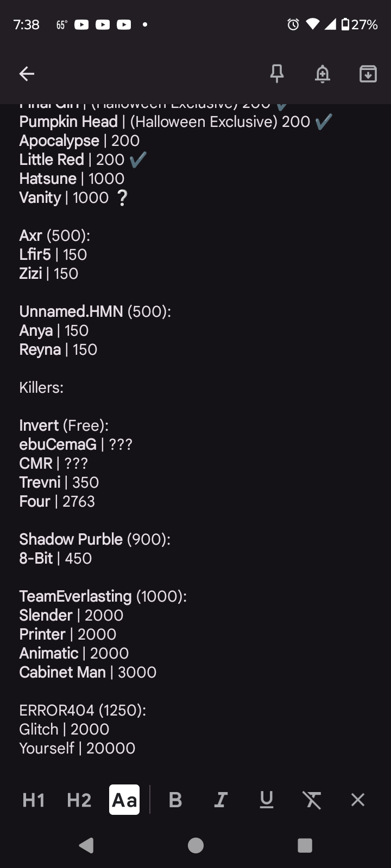Viewport: 391px width, 868px height.
Task: Toggle italic formatting
Action: [220, 800]
